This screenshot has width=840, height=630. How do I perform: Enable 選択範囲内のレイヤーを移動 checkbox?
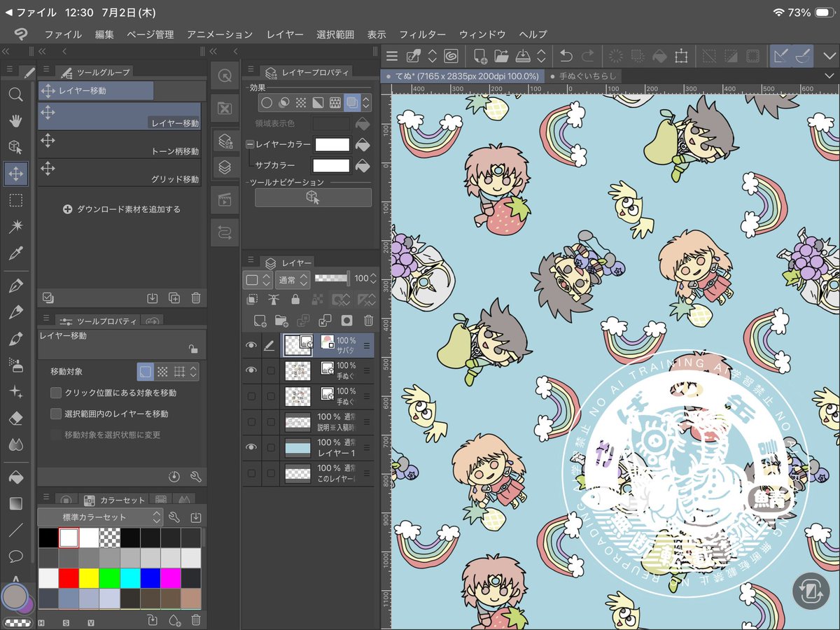pos(56,414)
